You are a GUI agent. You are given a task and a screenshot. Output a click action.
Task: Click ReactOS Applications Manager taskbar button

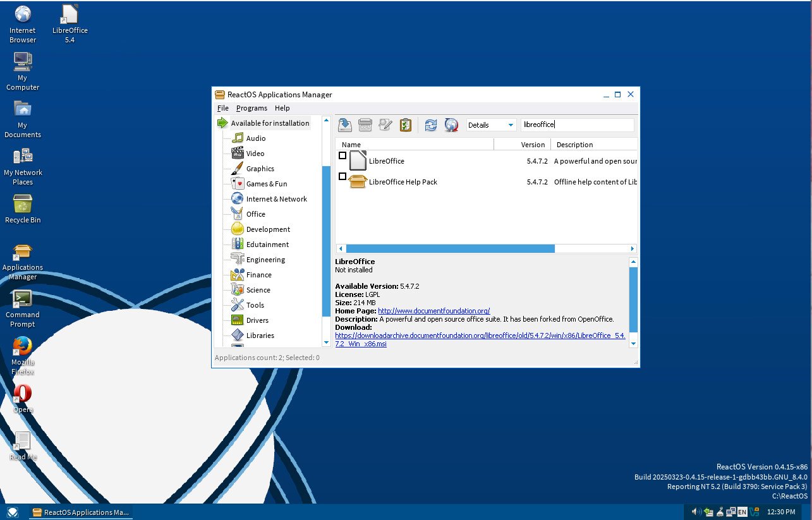[x=80, y=512]
